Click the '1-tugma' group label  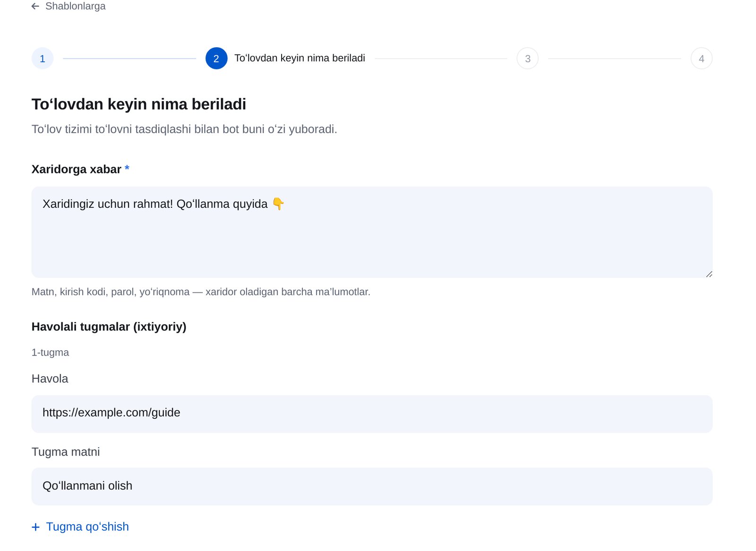pos(50,352)
